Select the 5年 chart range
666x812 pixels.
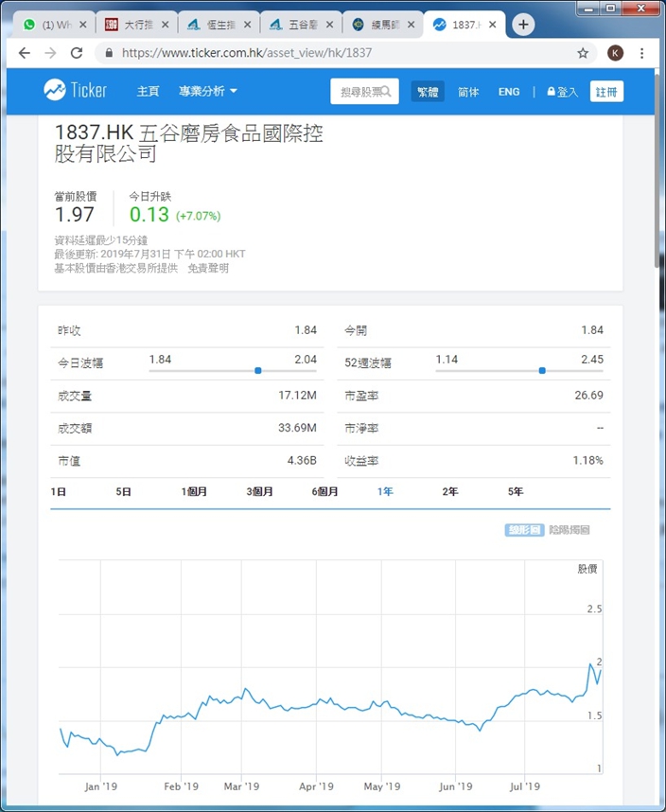coord(516,491)
